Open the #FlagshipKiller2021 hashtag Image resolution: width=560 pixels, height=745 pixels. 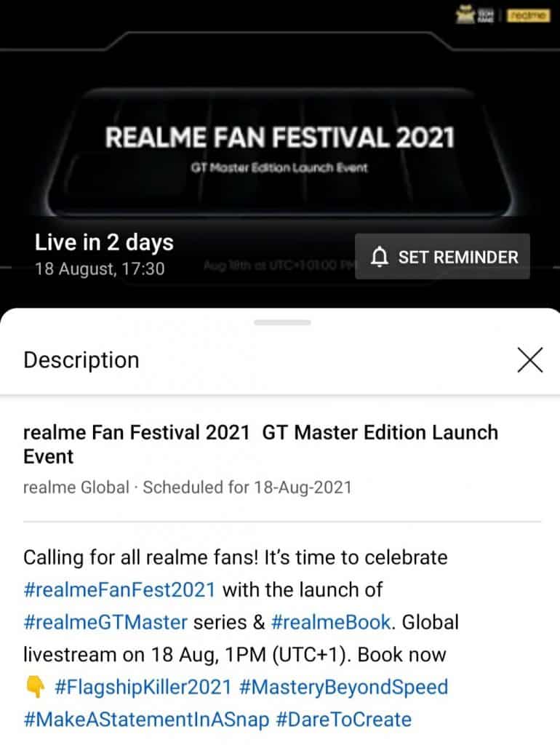[x=143, y=687]
